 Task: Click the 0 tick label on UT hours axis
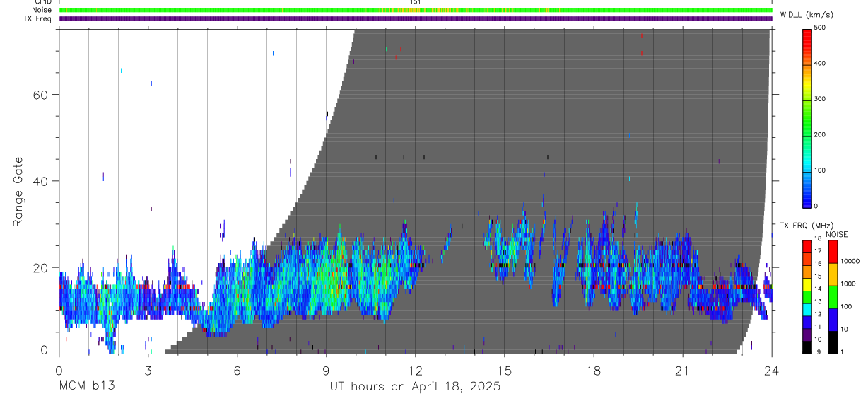click(59, 371)
